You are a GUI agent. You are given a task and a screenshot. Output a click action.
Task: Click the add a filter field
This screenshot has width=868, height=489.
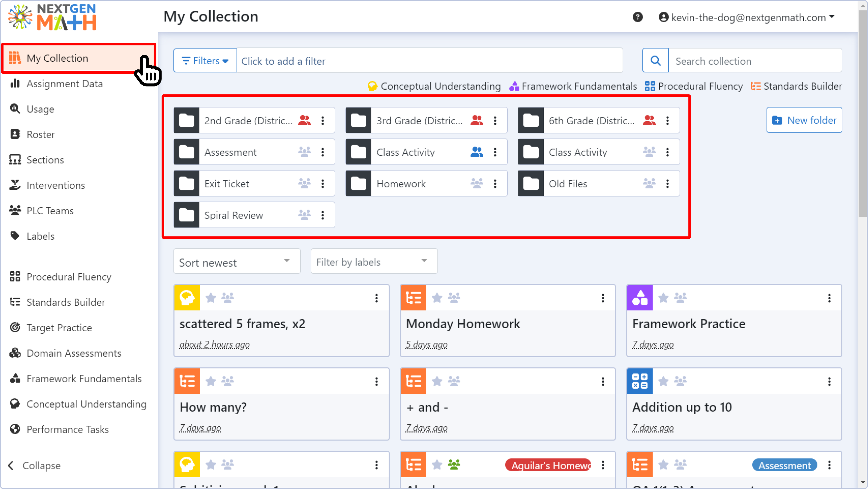click(x=430, y=61)
